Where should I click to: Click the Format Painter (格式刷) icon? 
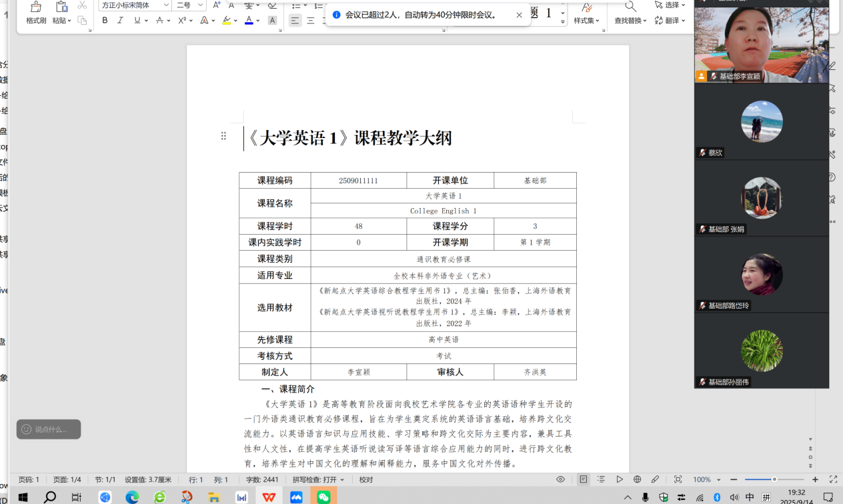coord(36,8)
